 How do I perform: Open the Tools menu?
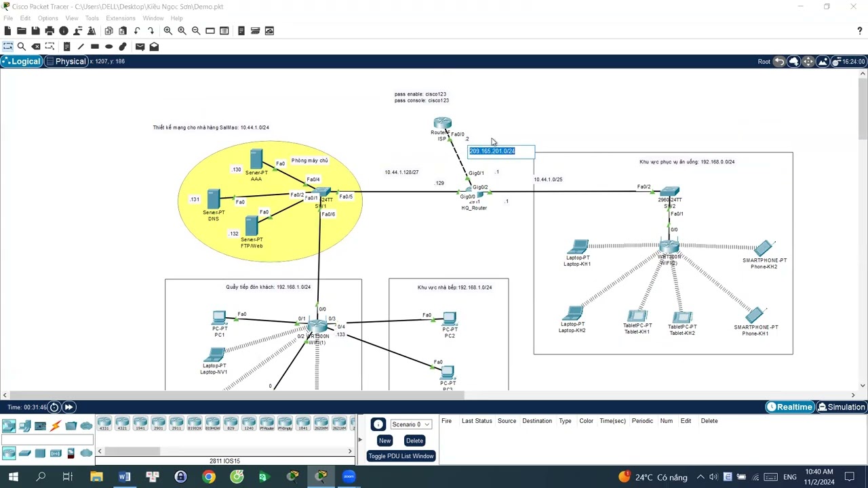[92, 18]
